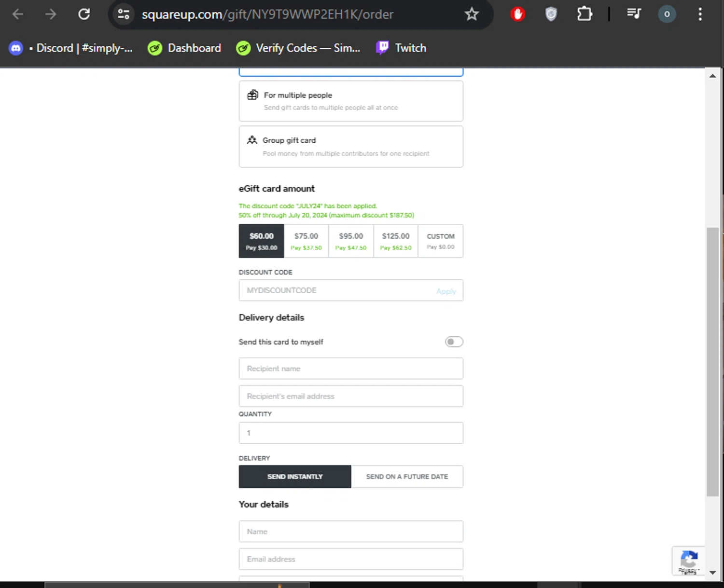Toggle Send this card to myself
The width and height of the screenshot is (724, 588).
click(454, 342)
